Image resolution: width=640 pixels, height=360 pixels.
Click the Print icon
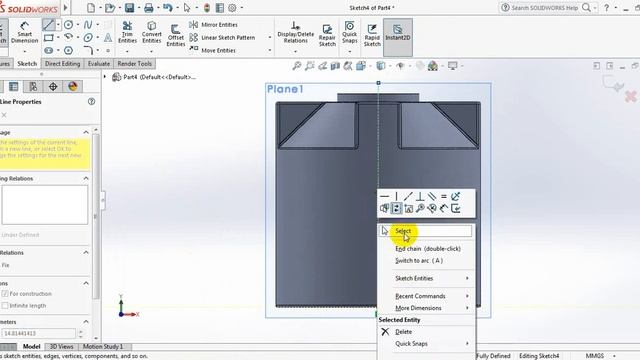click(149, 8)
